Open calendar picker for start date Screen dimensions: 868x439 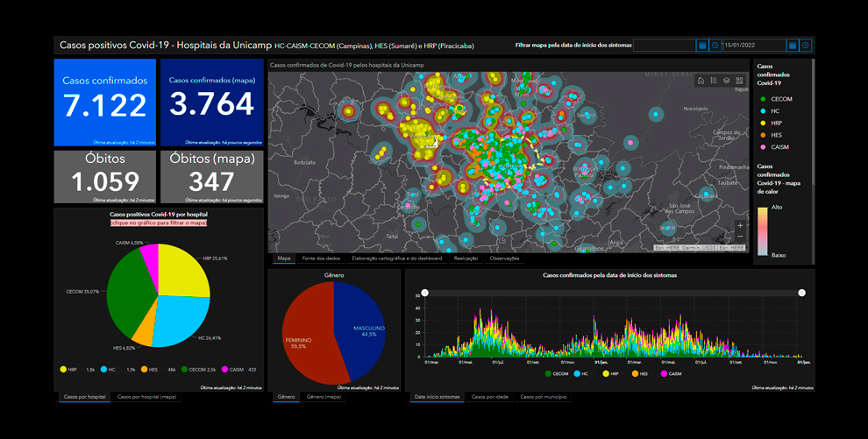pyautogui.click(x=702, y=45)
